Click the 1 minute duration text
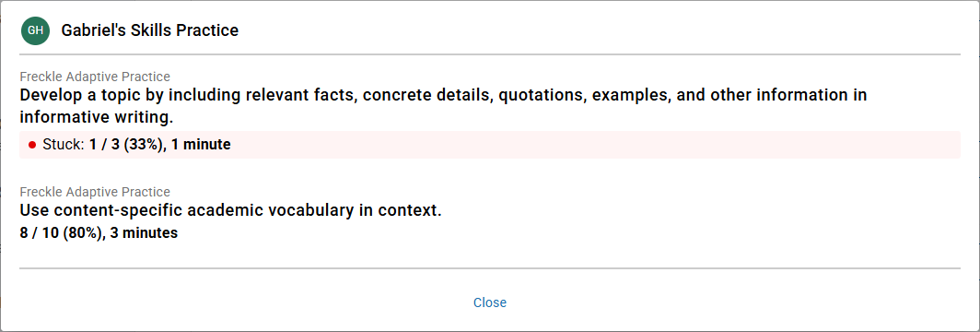The height and width of the screenshot is (332, 980). [200, 145]
